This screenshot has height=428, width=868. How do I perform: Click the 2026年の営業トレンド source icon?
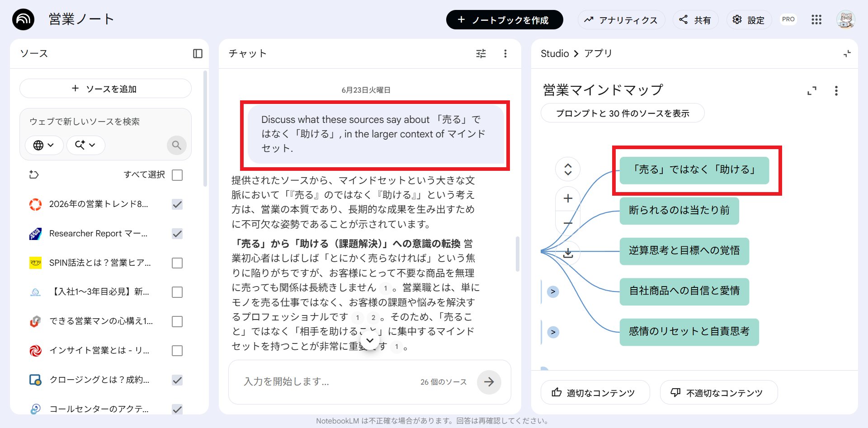pyautogui.click(x=35, y=204)
